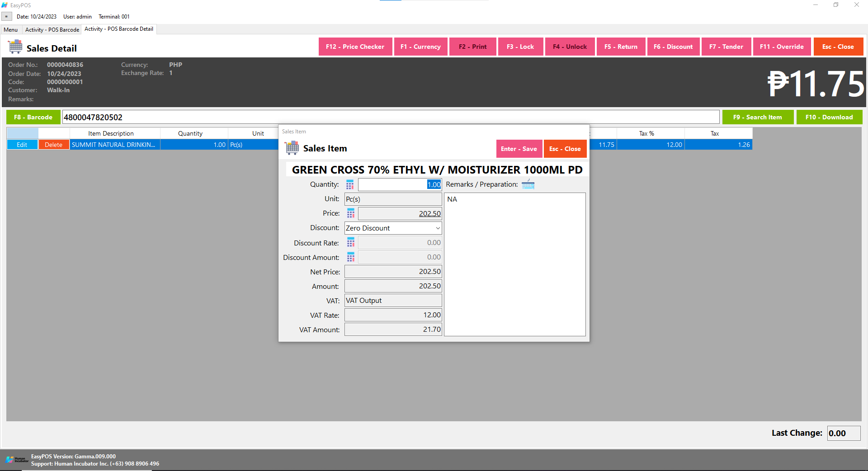This screenshot has width=868, height=471.
Task: Click the 12.00 tax percent cell
Action: 651,145
